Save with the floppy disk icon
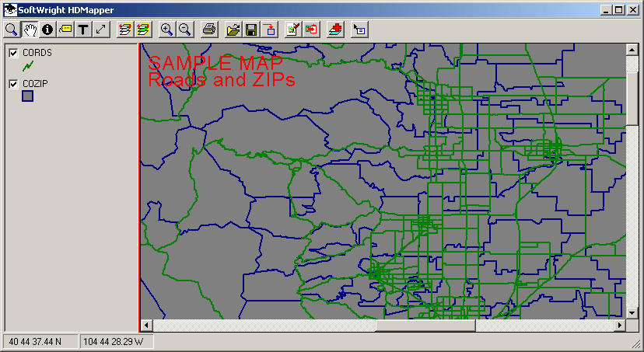644x352 pixels. tap(251, 30)
